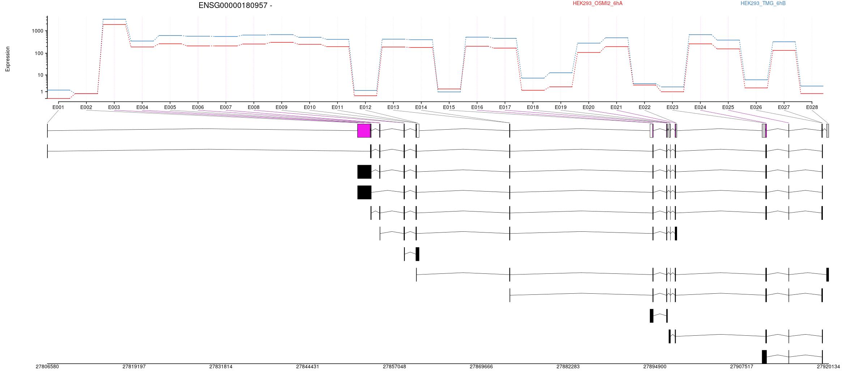The image size is (868, 373).
Task: Click exon label E022
Action: (x=644, y=107)
